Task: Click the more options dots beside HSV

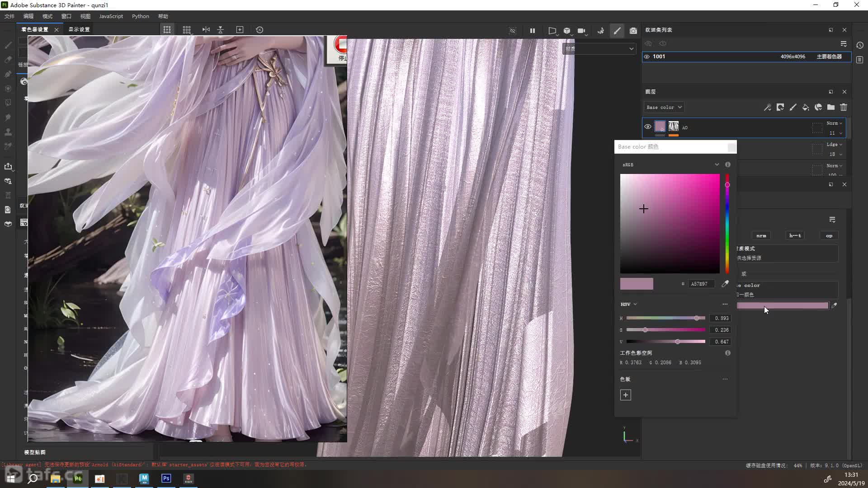Action: [725, 305]
